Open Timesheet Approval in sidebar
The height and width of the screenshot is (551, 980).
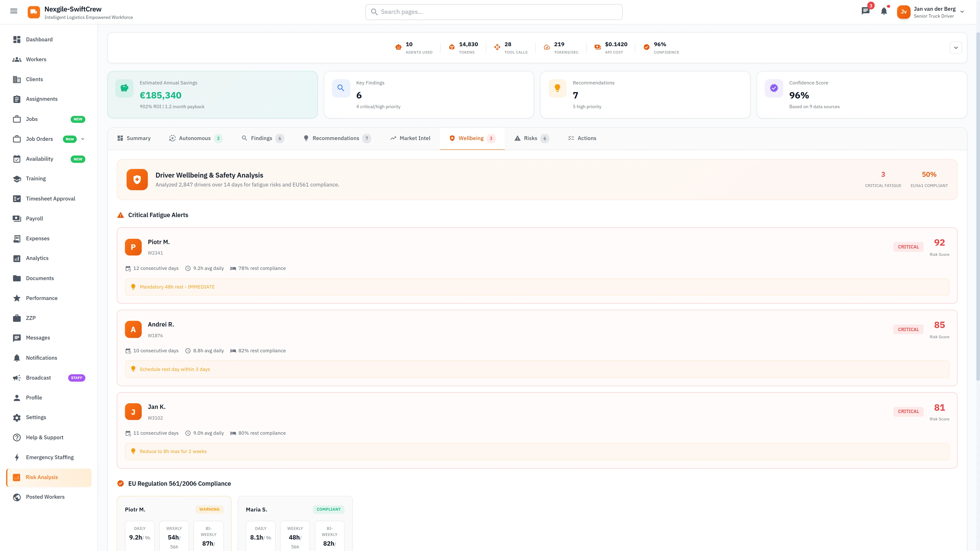[50, 198]
